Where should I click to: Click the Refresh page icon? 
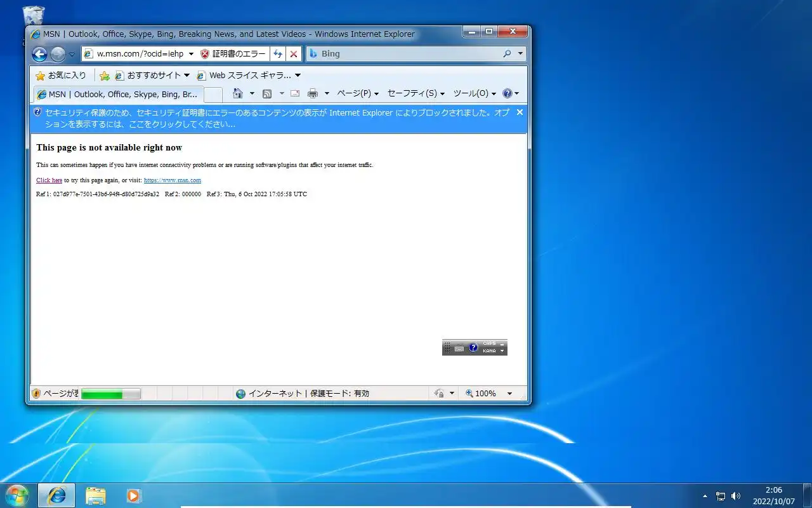(x=278, y=54)
